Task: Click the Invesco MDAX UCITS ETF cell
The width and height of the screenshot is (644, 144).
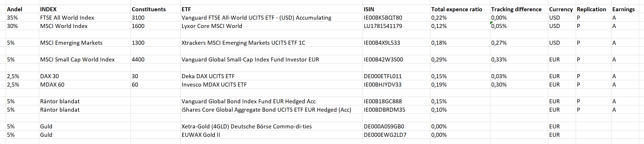Action: click(272, 85)
